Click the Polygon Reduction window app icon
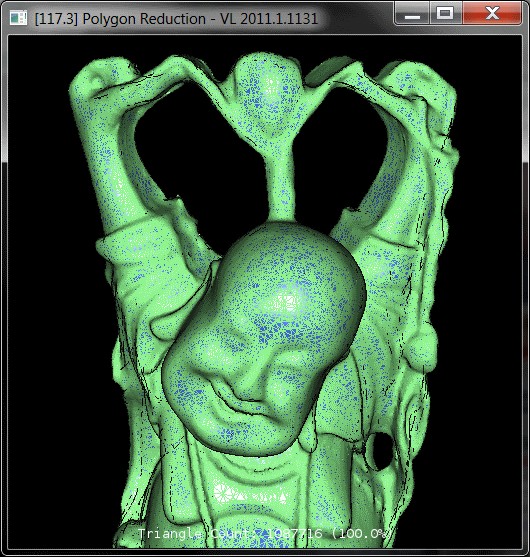Screen dimensions: 530x557 pyautogui.click(x=18, y=17)
